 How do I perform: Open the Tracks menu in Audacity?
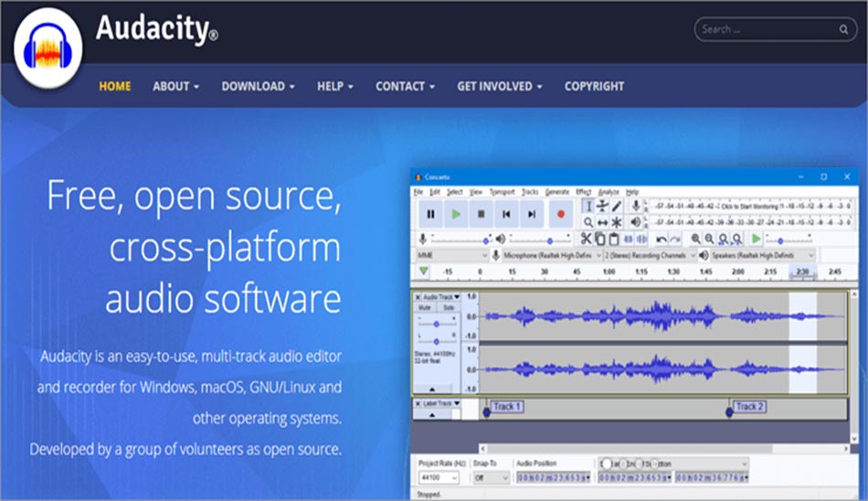pos(530,192)
